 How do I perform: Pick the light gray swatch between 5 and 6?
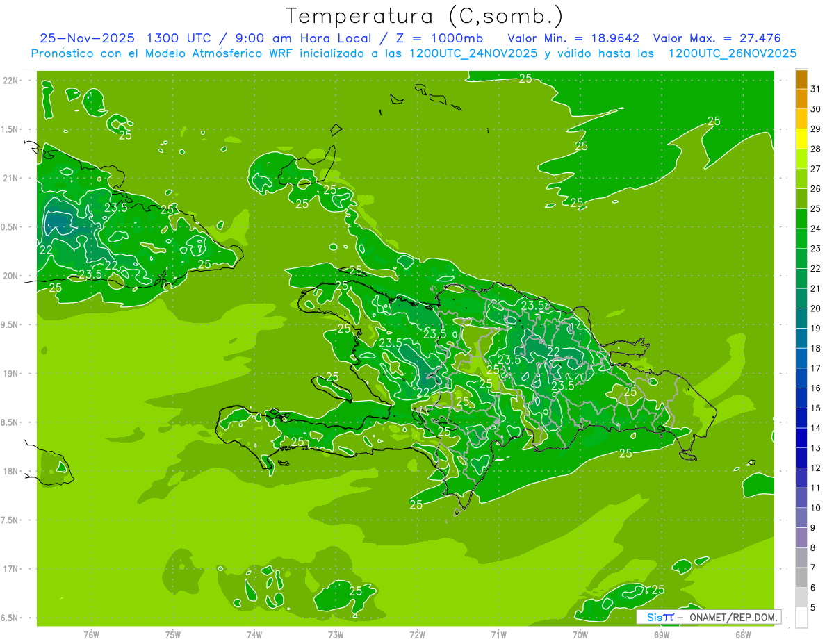[x=801, y=598]
